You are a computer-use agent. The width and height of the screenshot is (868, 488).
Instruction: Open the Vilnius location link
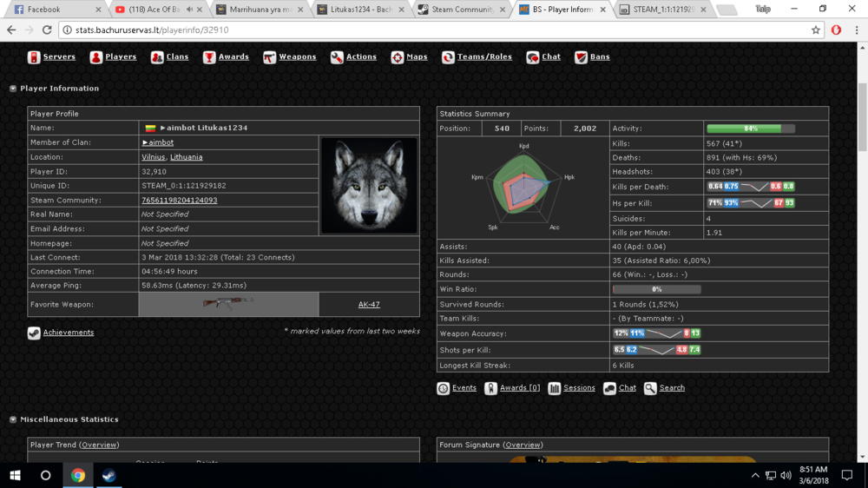click(x=153, y=157)
